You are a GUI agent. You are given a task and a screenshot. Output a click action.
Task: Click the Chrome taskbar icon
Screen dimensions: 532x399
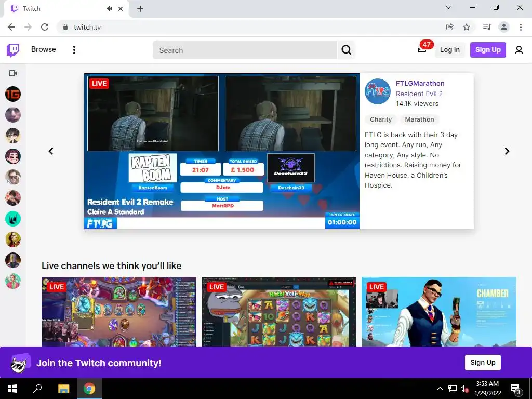click(89, 389)
